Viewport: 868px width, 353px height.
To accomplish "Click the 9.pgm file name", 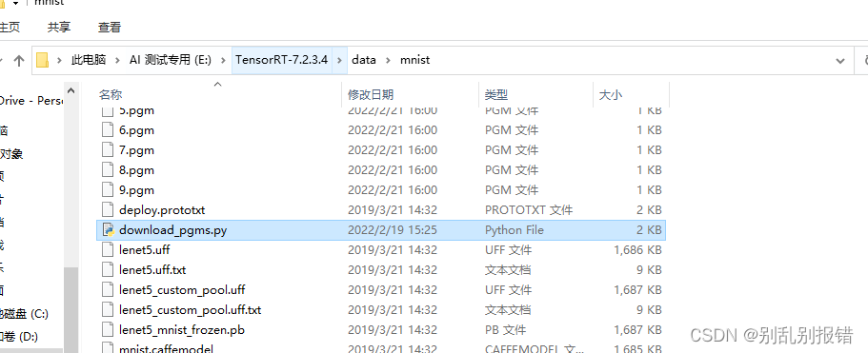I will point(137,190).
